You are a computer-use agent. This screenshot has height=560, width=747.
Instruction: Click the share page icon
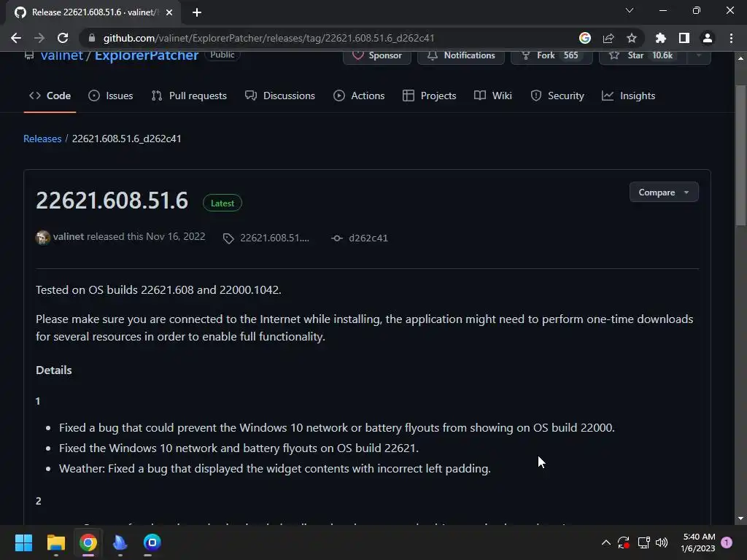[608, 38]
